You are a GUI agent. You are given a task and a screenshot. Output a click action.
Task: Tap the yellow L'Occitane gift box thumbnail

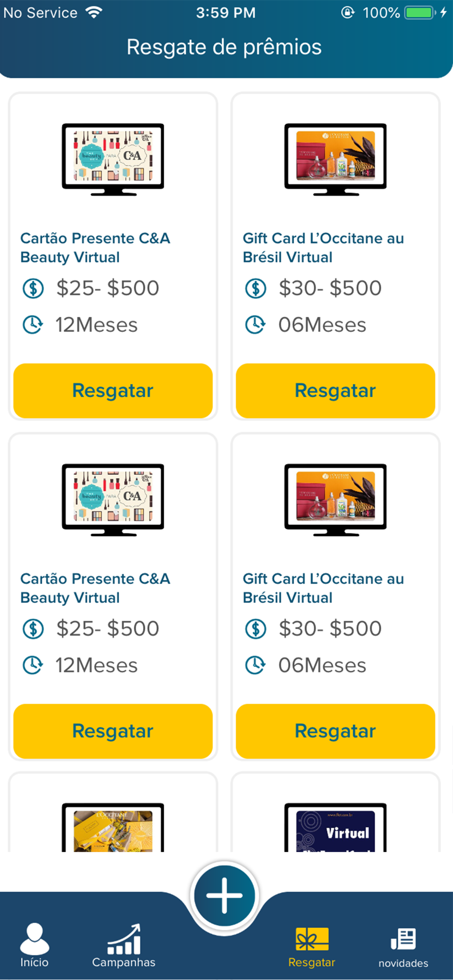[113, 829]
